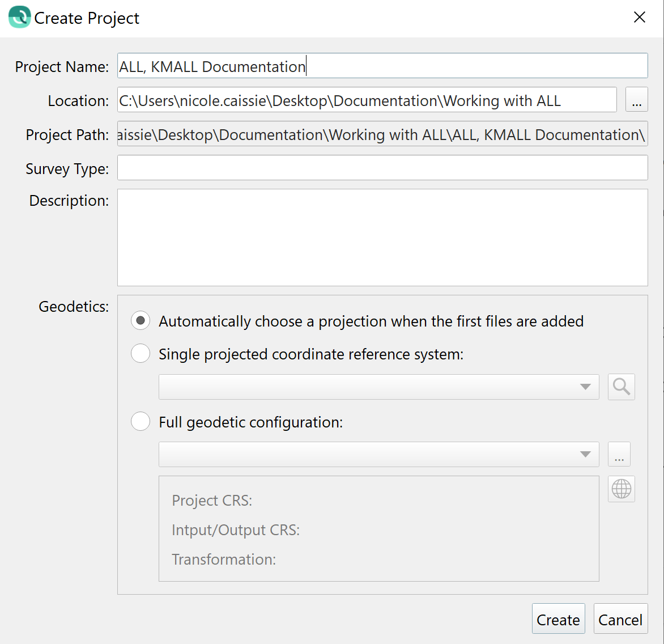Screen dimensions: 664x644
Task: Click the CRS search magnifier icon
Action: [x=621, y=387]
